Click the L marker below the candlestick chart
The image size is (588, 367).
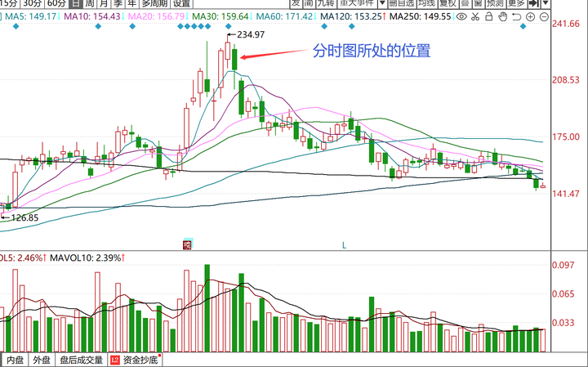pyautogui.click(x=344, y=245)
